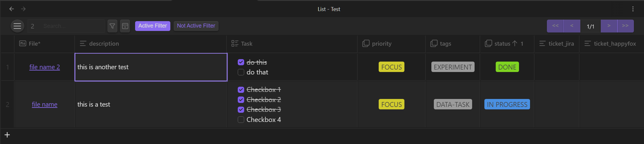The image size is (644, 144).
Task: Jump to last page with >> button
Action: pyautogui.click(x=625, y=26)
